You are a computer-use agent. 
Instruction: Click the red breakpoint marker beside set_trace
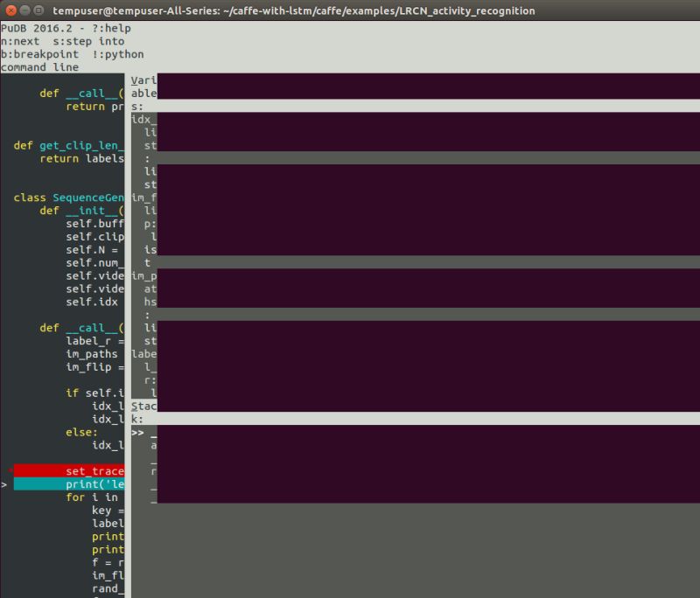9,470
